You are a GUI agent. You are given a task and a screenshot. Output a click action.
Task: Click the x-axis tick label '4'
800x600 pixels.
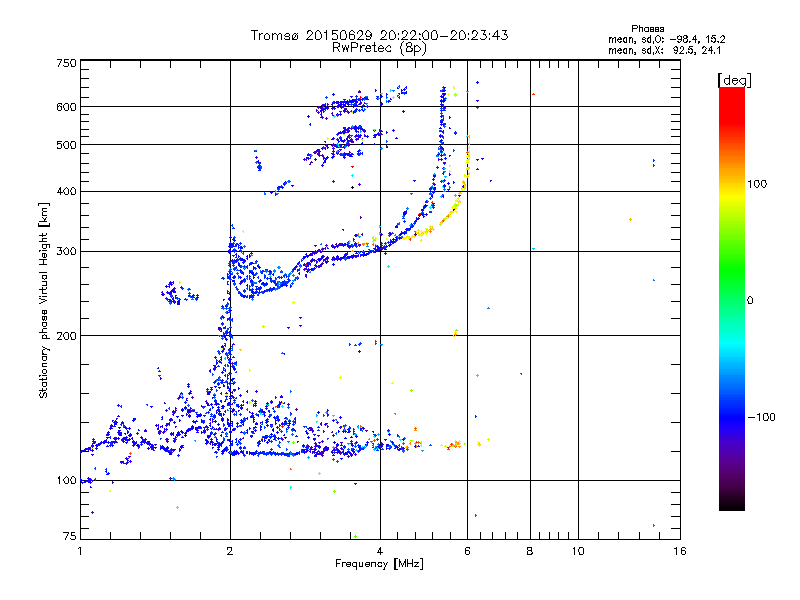point(380,551)
